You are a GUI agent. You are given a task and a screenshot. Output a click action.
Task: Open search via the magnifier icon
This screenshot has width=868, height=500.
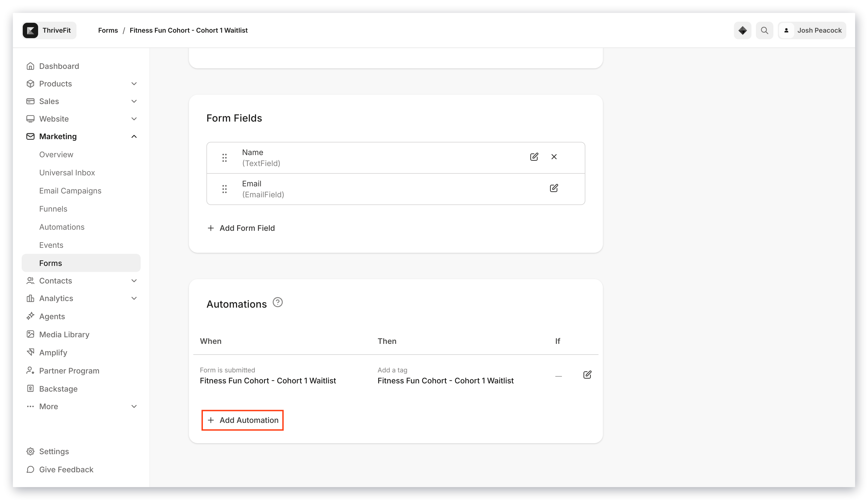[764, 30]
